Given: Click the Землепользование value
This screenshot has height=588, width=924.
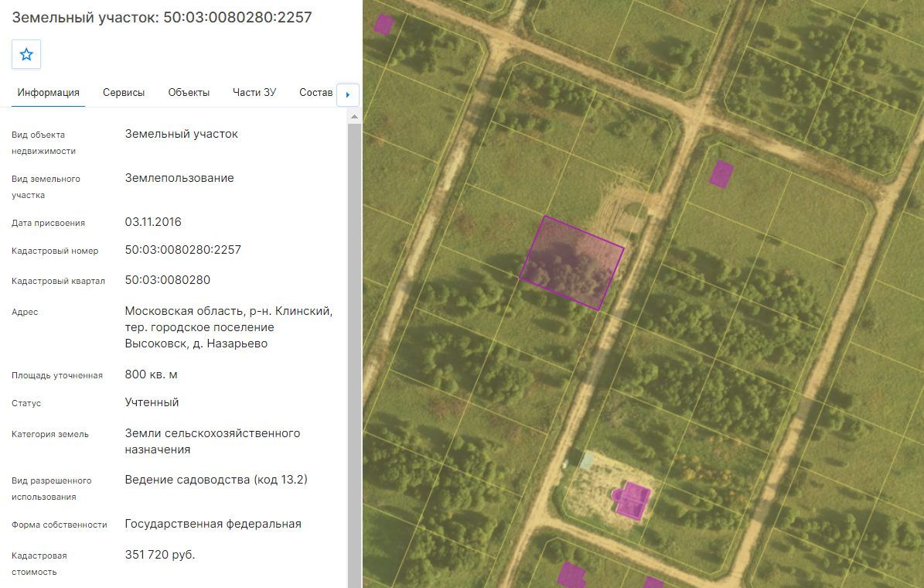Looking at the screenshot, I should click(x=179, y=178).
